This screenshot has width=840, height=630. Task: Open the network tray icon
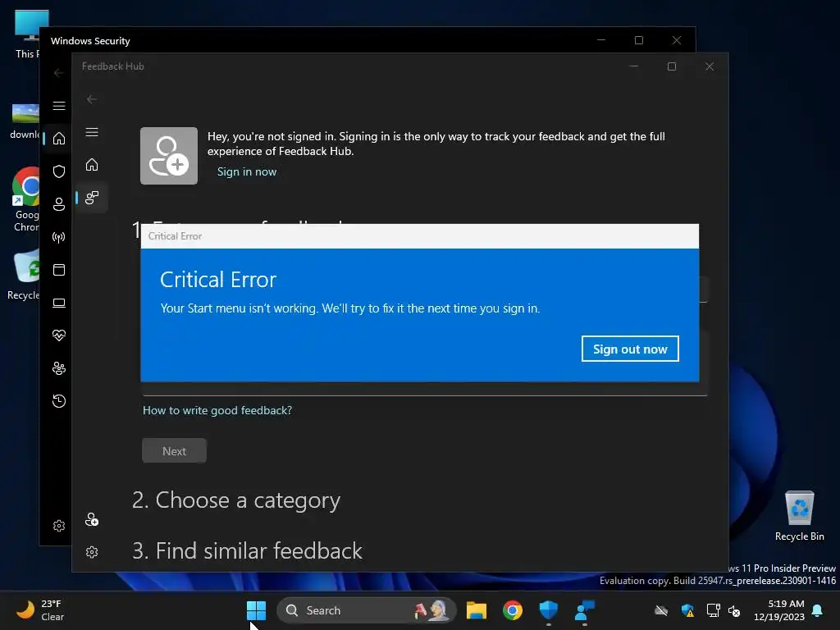coord(714,610)
